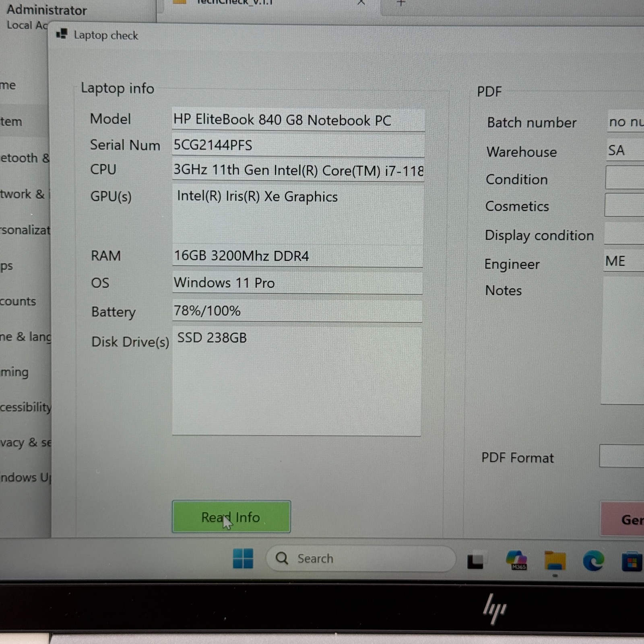Open Accessibility in Settings sidebar
This screenshot has height=644, width=644.
(x=25, y=407)
